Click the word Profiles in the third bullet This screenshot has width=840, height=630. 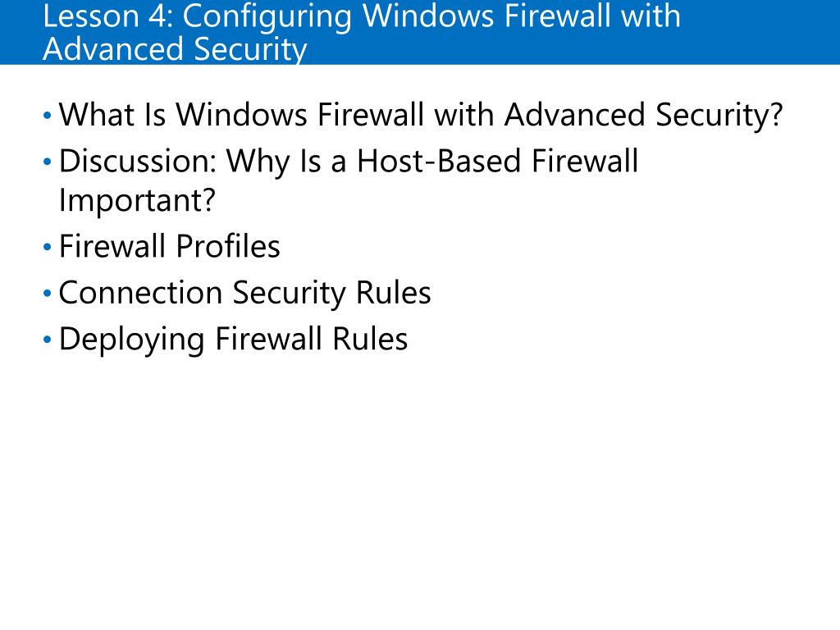coord(228,246)
